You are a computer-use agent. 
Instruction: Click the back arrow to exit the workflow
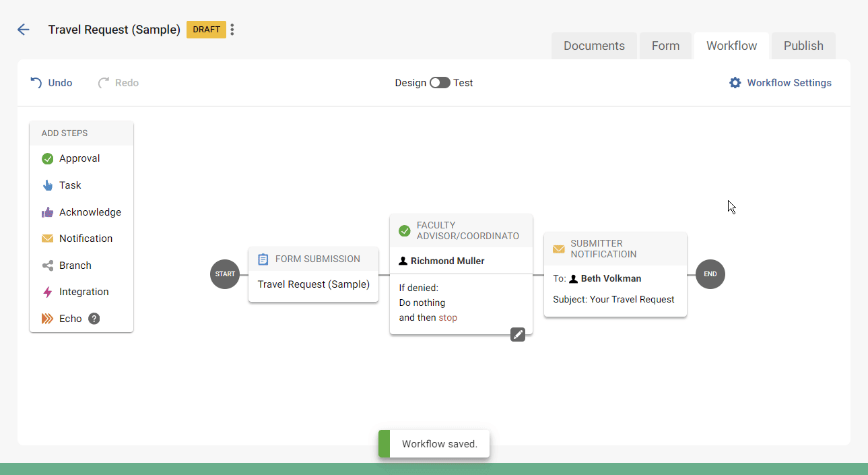coord(24,30)
